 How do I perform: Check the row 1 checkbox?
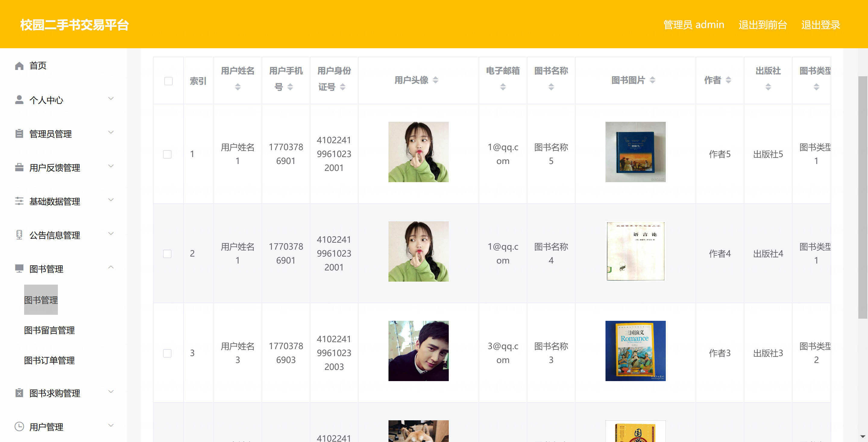point(167,154)
